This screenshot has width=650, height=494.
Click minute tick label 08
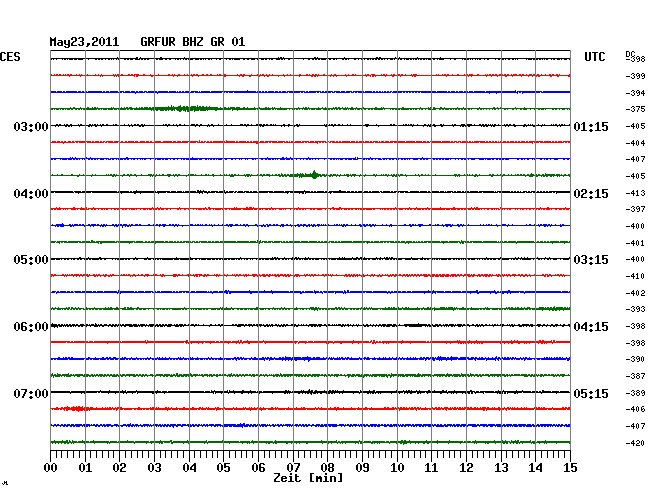click(x=327, y=468)
